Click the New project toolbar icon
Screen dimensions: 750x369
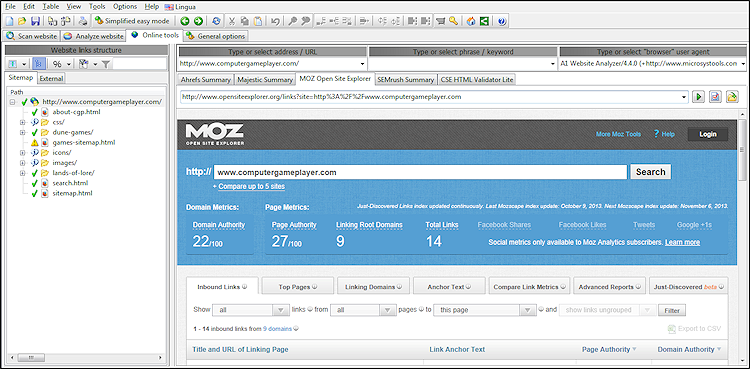[10, 21]
